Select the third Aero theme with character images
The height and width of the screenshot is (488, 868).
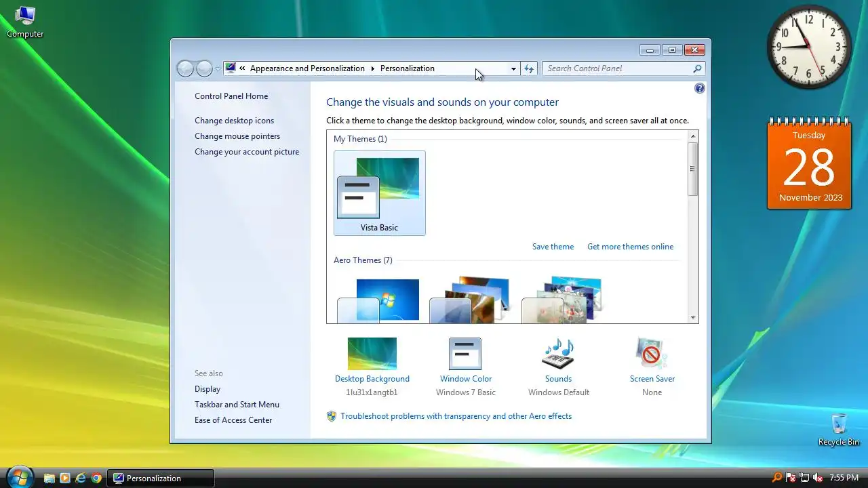[561, 300]
